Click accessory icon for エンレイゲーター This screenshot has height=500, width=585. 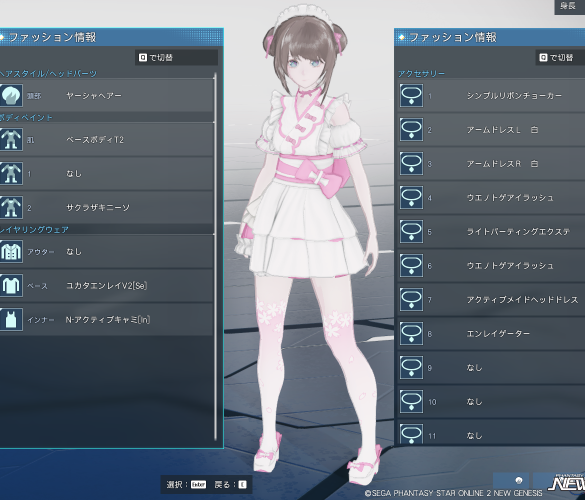(411, 333)
